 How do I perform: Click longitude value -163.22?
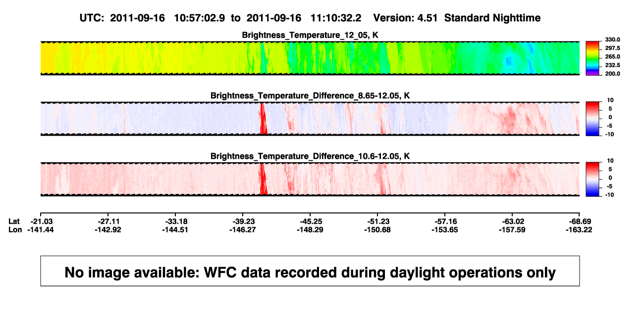580,230
